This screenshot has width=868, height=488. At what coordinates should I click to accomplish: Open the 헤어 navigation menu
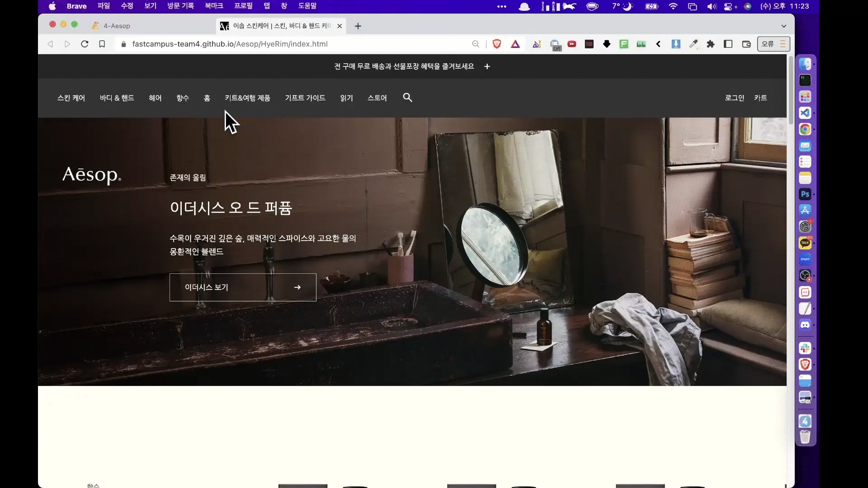[155, 98]
